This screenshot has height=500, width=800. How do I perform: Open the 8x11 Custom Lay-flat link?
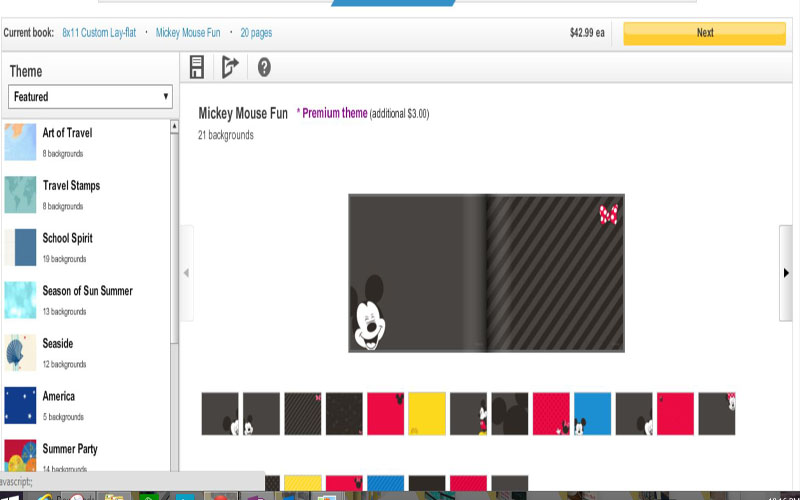(99, 33)
